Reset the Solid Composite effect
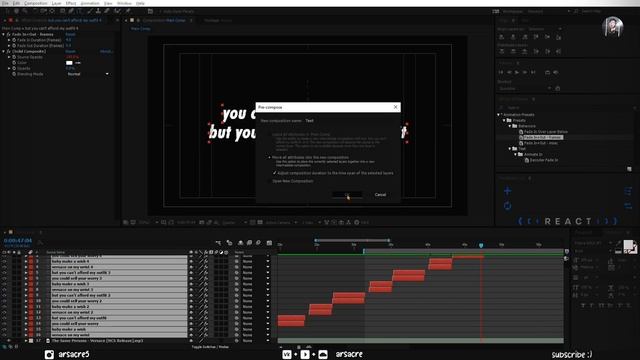The image size is (640, 360). pos(70,51)
